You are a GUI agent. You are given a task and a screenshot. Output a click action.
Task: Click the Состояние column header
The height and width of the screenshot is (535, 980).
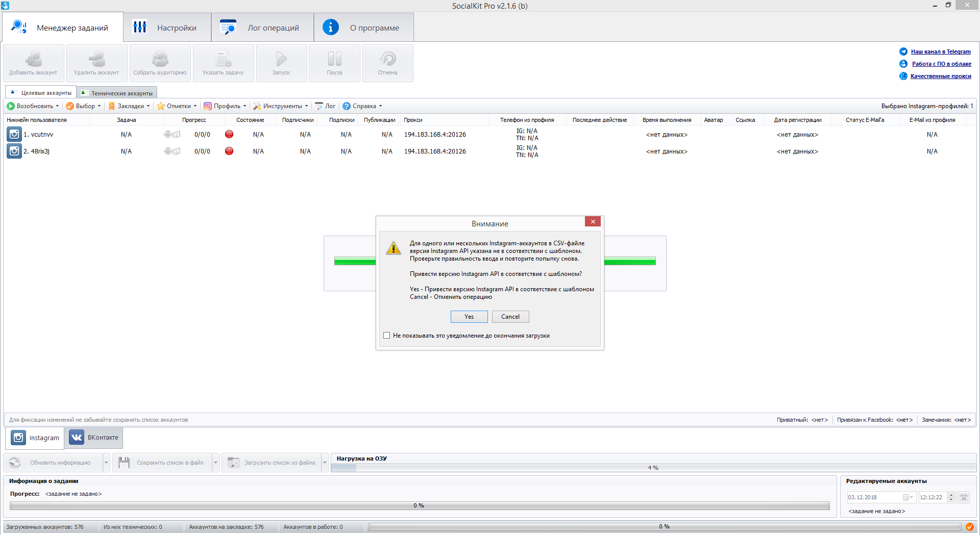(250, 120)
